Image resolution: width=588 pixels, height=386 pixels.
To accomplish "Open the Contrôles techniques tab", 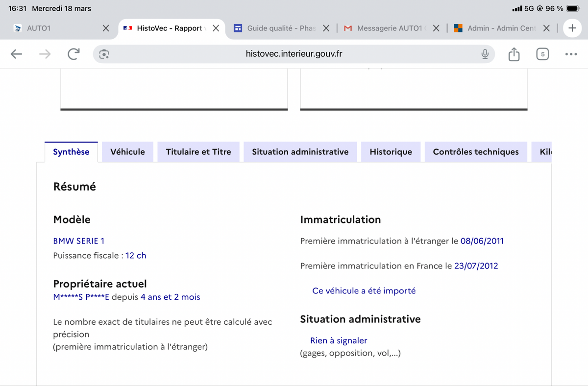I will click(x=476, y=152).
